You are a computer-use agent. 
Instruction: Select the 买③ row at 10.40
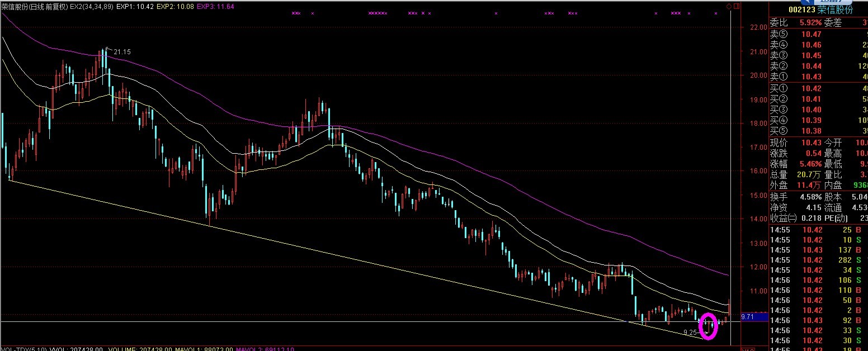point(819,110)
